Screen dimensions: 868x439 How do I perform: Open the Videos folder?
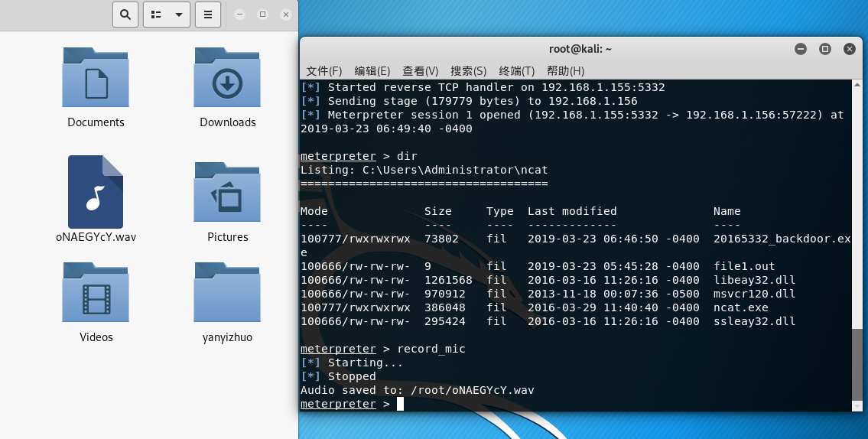tap(96, 292)
